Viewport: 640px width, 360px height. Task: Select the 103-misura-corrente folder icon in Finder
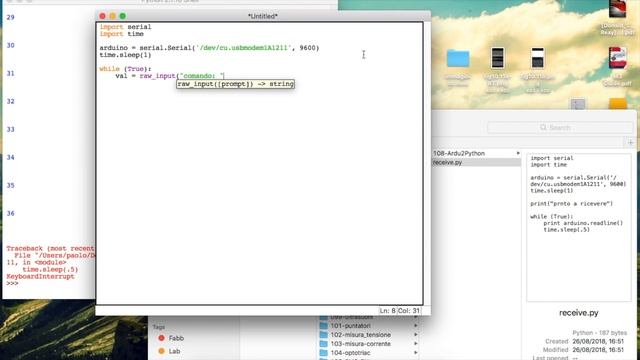point(324,344)
